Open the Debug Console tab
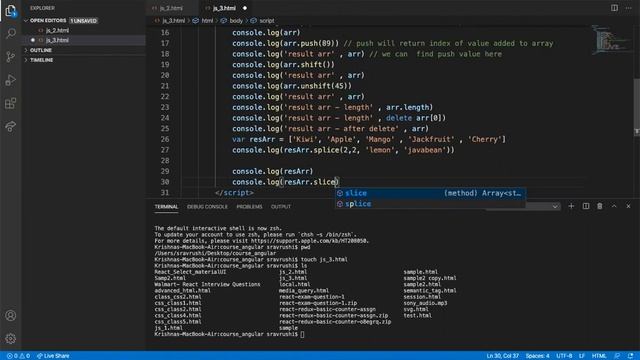Image resolution: width=640 pixels, height=360 pixels. [x=207, y=207]
